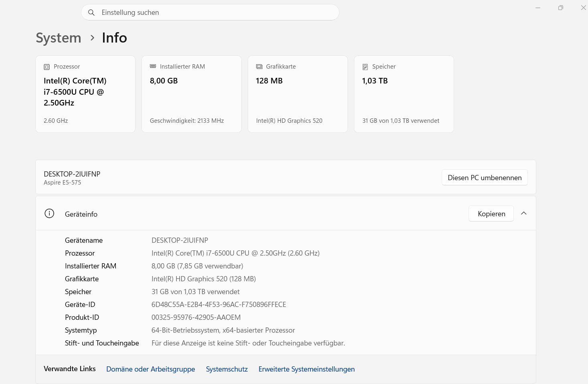Restore down the Settings window
Viewport: 588px width, 384px height.
[x=561, y=8]
